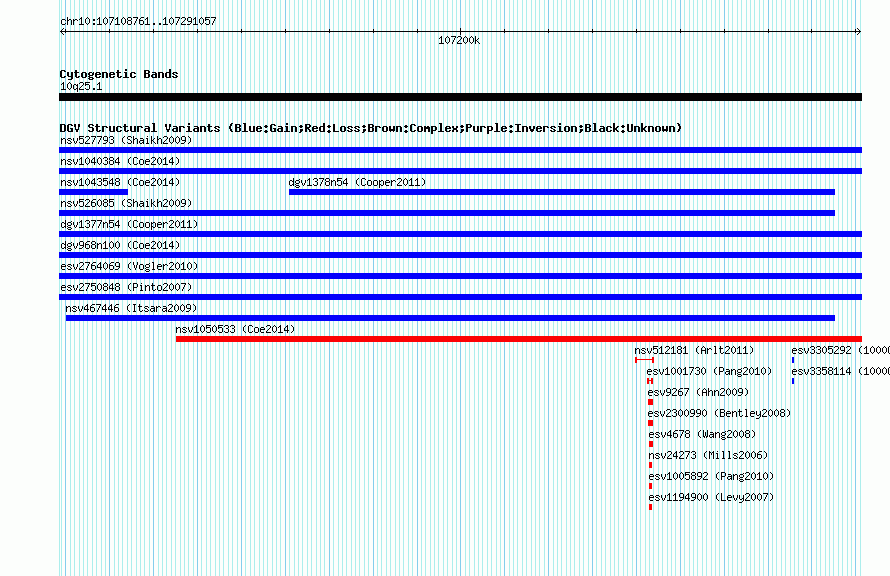Viewport: 890px width, 576px height.
Task: Click the blue gain bar of nsv526085
Action: pos(447,213)
